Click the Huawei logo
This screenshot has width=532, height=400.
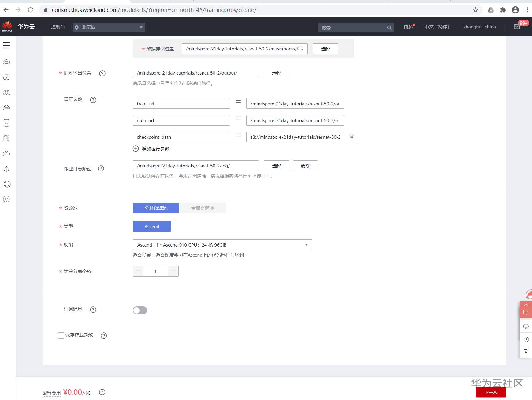[7, 27]
